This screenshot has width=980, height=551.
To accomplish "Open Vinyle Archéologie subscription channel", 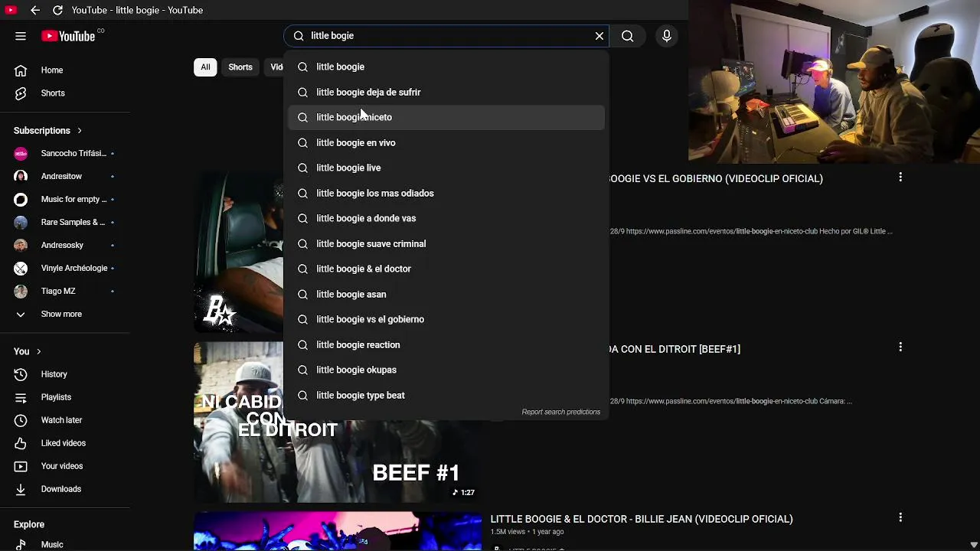I will point(65,268).
